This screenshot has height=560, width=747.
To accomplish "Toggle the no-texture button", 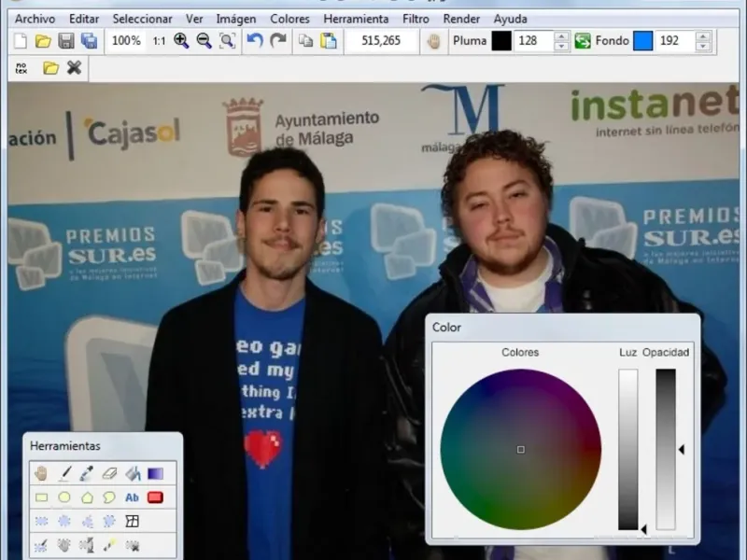I will pyautogui.click(x=21, y=68).
